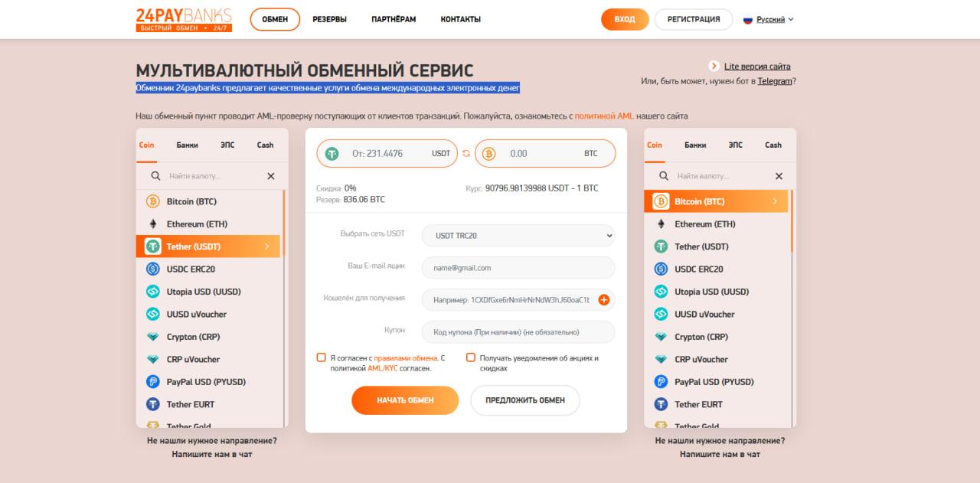Select Tether EURT icon in the left list
The height and width of the screenshot is (483, 980).
tap(152, 404)
